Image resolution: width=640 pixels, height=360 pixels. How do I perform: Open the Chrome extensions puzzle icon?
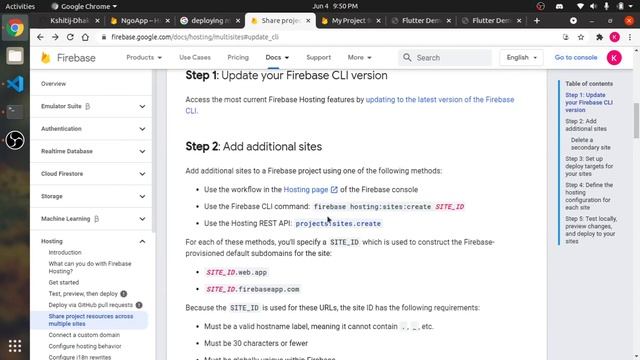pos(599,37)
